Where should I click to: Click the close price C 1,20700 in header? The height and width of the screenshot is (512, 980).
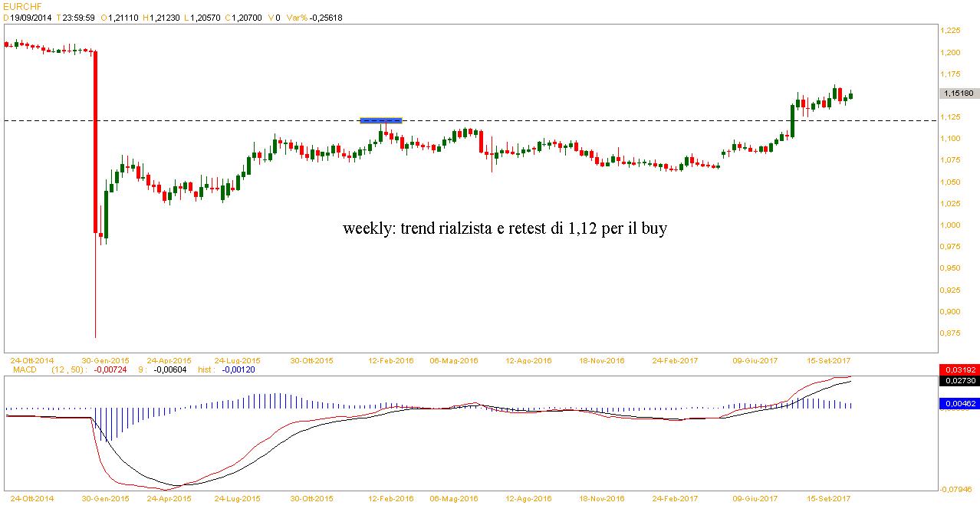[243, 18]
